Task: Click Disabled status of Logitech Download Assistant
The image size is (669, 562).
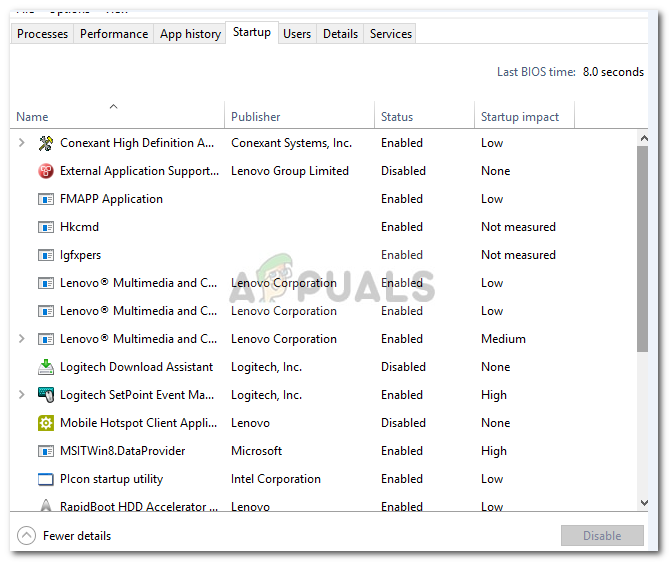Action: click(x=403, y=367)
